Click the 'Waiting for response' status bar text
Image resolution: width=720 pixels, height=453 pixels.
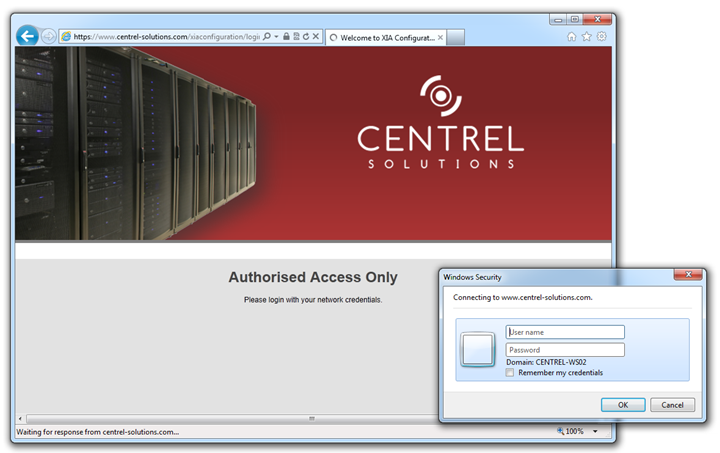click(x=98, y=432)
